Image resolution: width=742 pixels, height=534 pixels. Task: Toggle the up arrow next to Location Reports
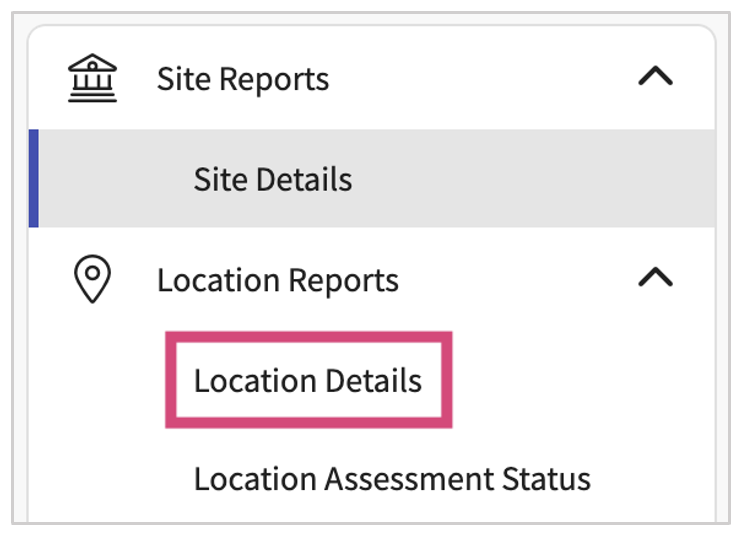click(x=655, y=279)
